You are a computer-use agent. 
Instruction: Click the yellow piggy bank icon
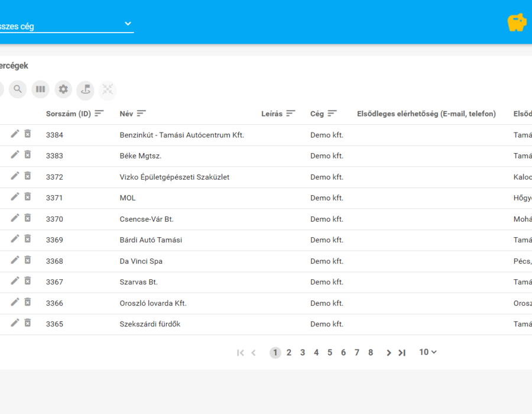[x=517, y=22]
